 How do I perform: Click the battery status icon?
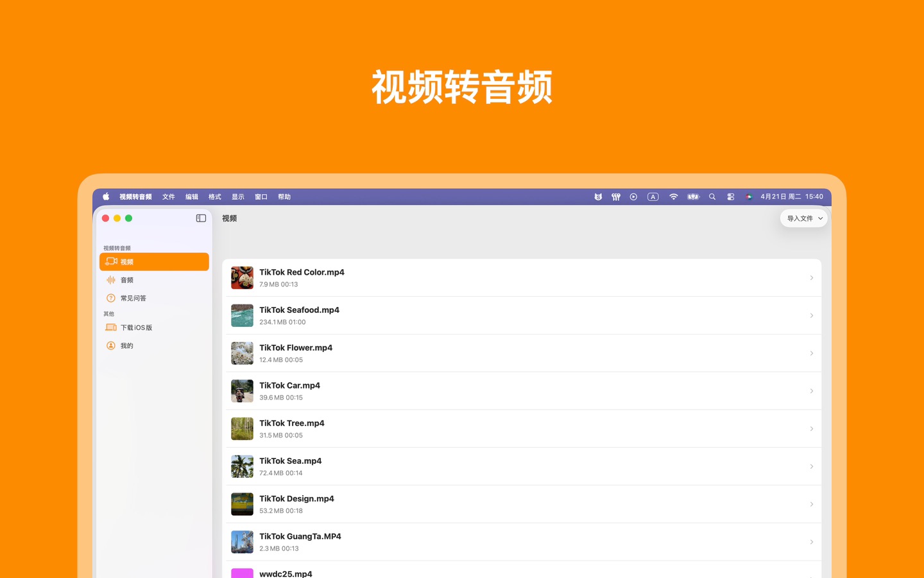click(x=694, y=197)
